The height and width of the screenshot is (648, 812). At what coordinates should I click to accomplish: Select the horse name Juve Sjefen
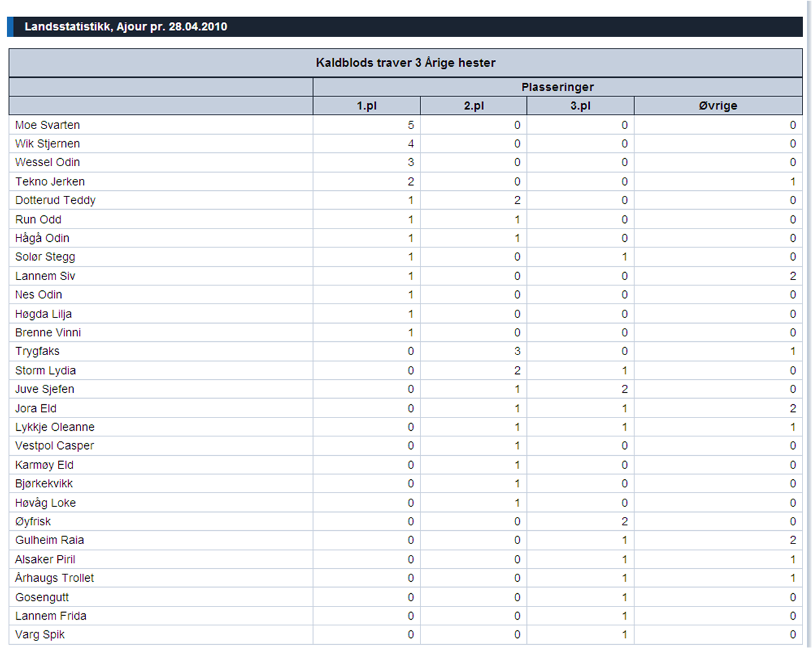[x=45, y=389]
